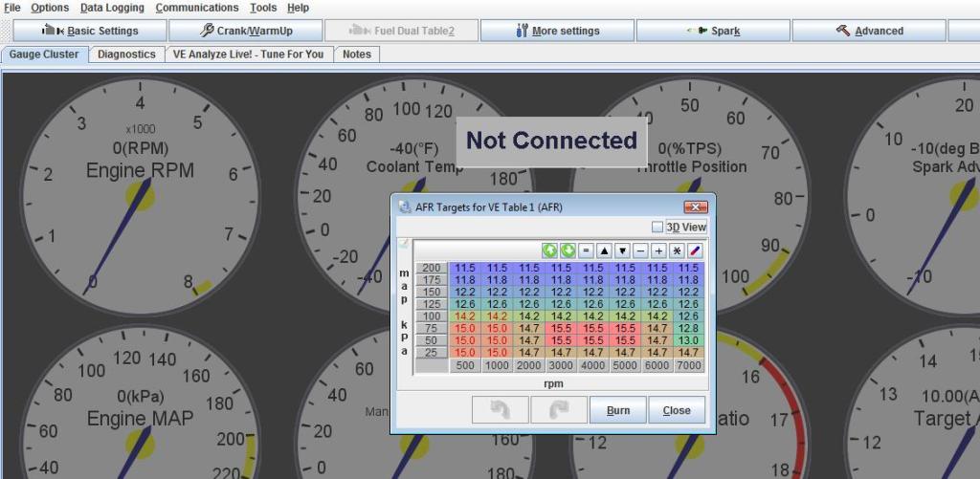This screenshot has height=479, width=980.
Task: Click the green upload table icon
Action: coord(549,250)
